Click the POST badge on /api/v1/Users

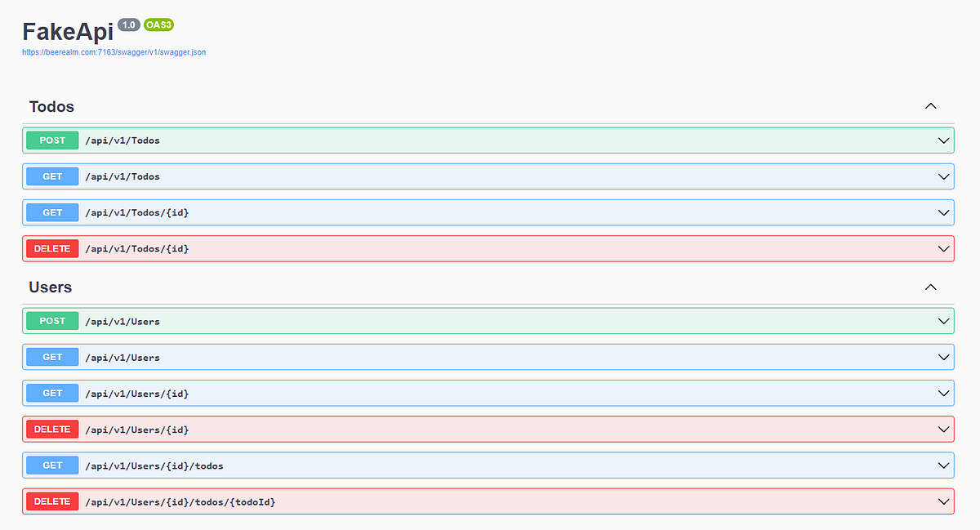[x=51, y=320]
